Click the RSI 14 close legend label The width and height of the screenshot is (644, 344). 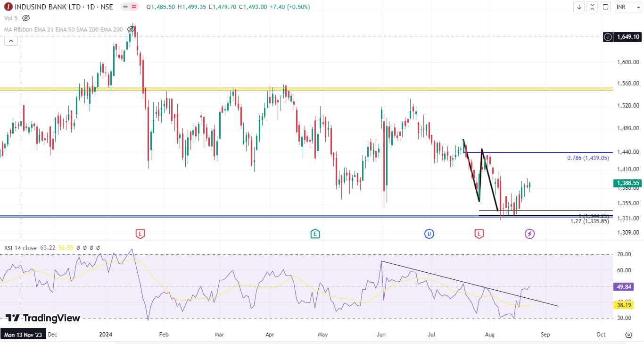[20, 248]
